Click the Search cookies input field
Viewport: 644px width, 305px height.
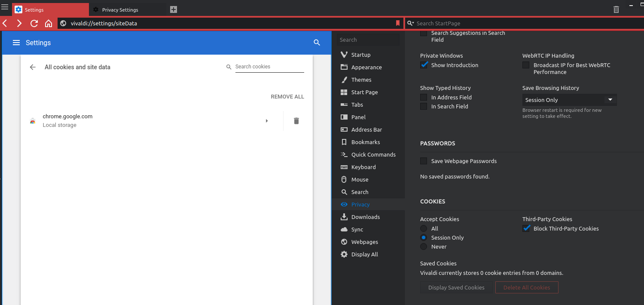tap(270, 67)
